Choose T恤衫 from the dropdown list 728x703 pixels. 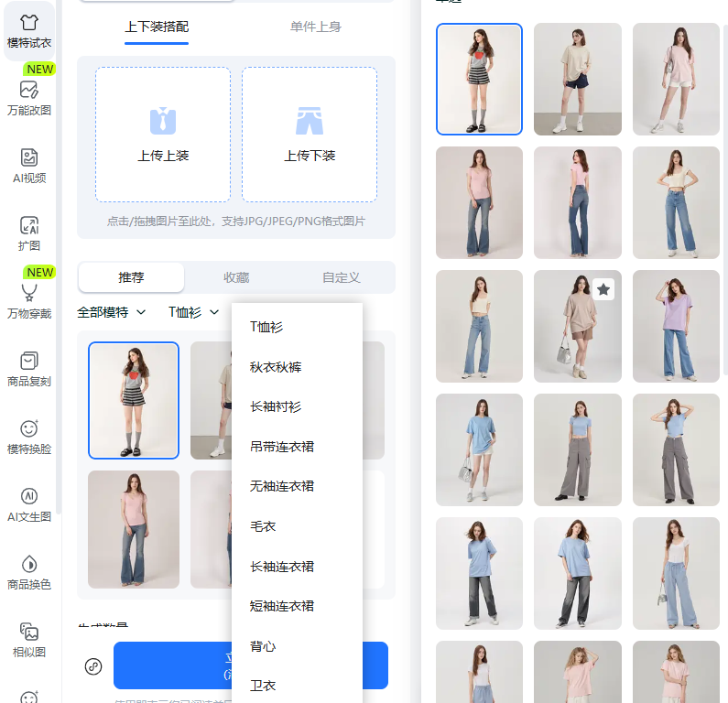[x=297, y=327]
